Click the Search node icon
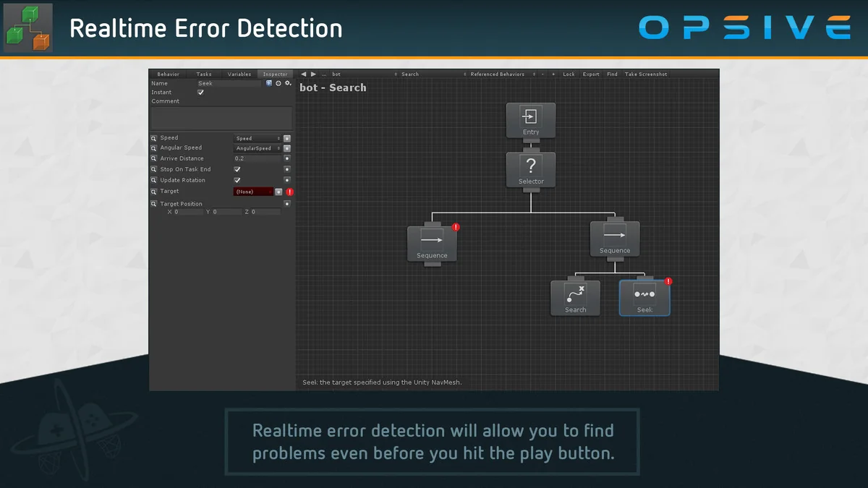Screen dimensions: 868x488 tap(575, 294)
